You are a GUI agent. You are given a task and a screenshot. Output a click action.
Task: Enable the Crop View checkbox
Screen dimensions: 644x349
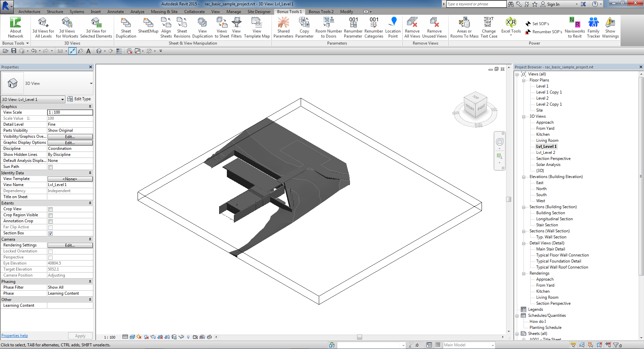click(x=50, y=209)
